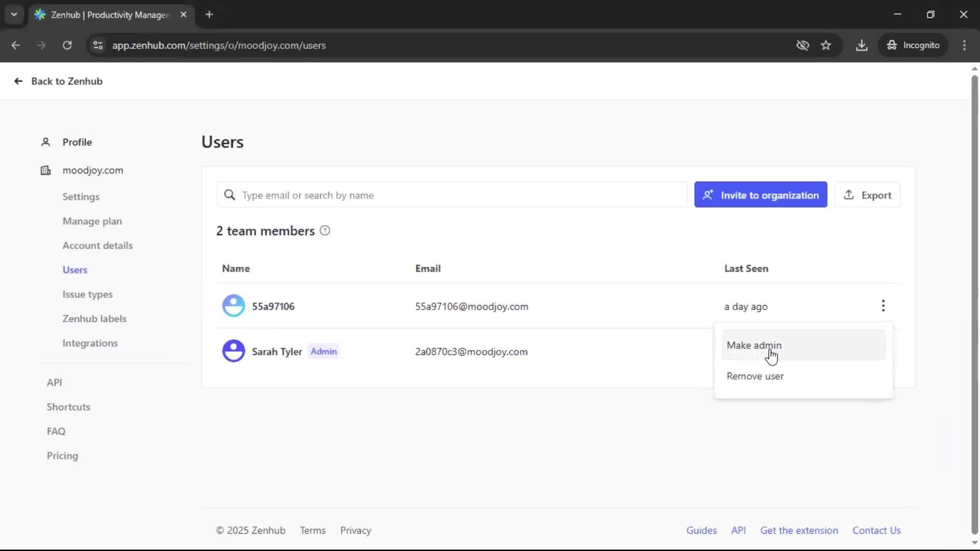Click the Export upload icon
The height and width of the screenshot is (551, 980).
coord(849,194)
